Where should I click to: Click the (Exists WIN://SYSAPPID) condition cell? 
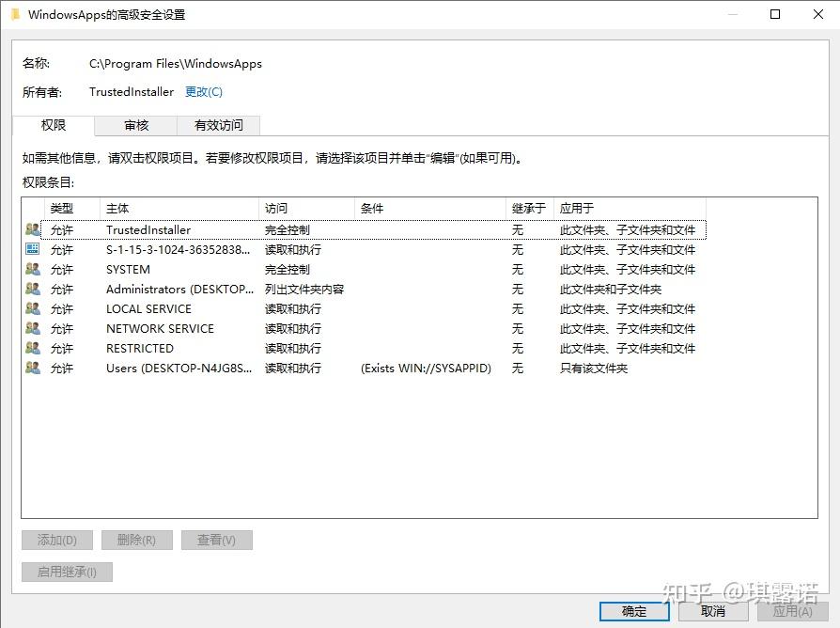coord(426,369)
